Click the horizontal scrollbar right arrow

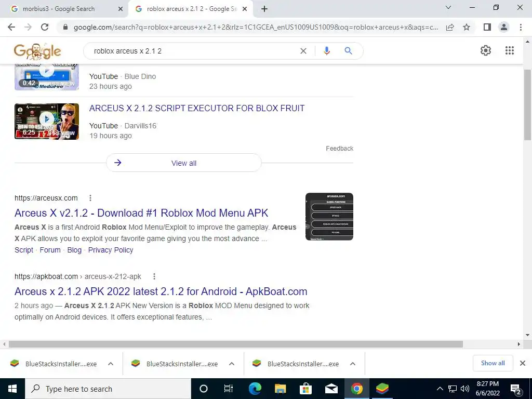click(519, 344)
